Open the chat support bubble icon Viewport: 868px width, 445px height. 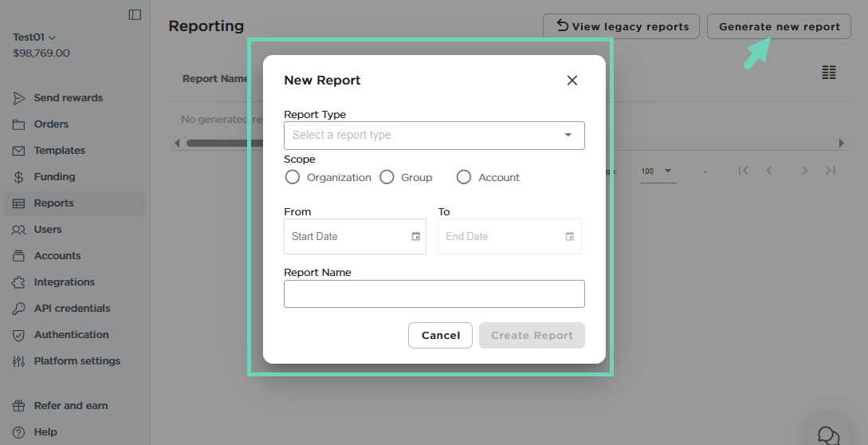coord(829,435)
